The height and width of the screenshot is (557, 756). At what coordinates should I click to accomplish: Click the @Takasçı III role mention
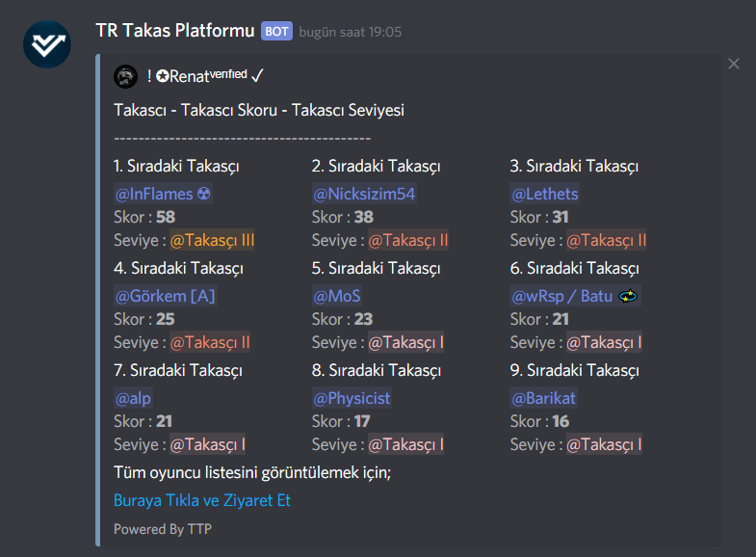pyautogui.click(x=212, y=240)
